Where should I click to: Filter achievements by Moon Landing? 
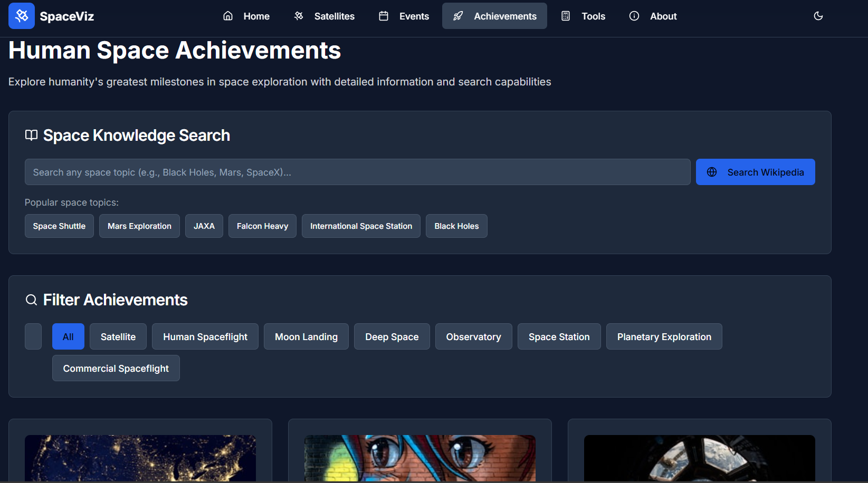pyautogui.click(x=306, y=336)
